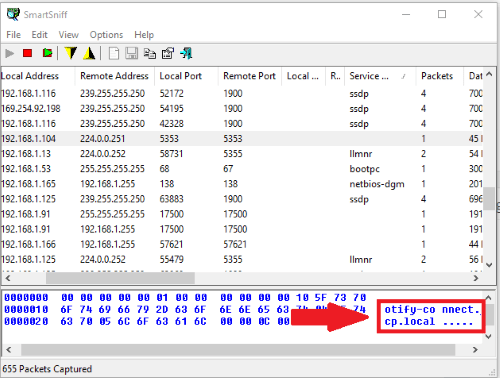The image size is (500, 378).
Task: Sort by the Remote Address column header
Action: point(114,76)
